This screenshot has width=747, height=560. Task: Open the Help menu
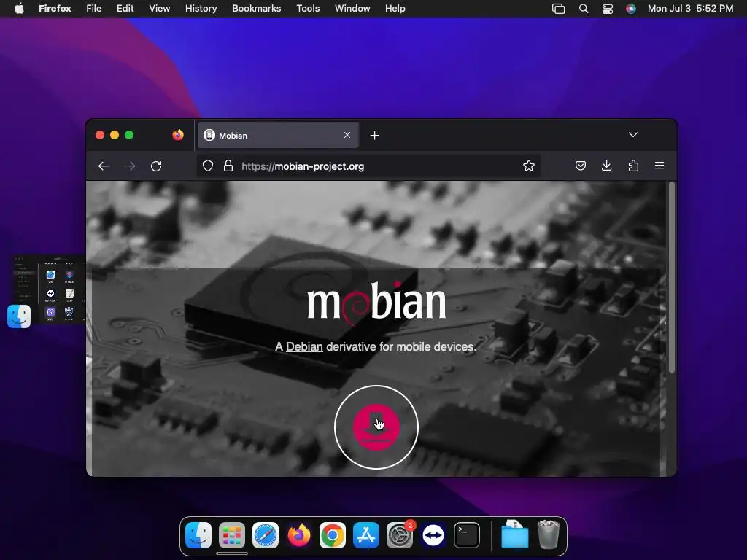pyautogui.click(x=395, y=9)
